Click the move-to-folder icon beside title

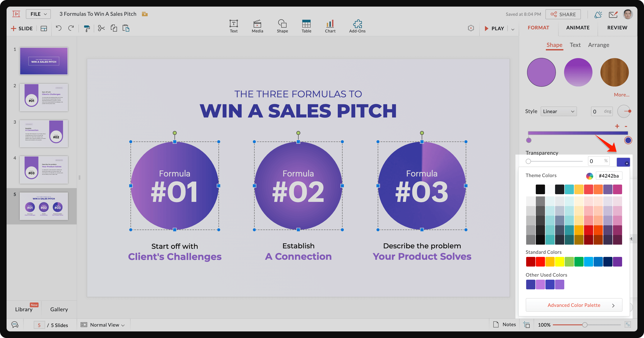pos(145,14)
